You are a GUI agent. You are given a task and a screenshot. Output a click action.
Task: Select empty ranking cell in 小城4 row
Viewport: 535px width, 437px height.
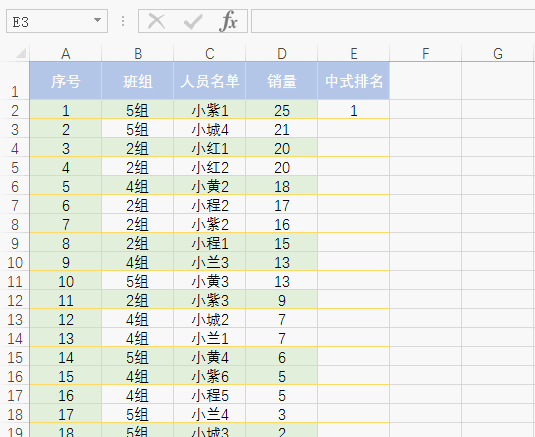click(353, 128)
